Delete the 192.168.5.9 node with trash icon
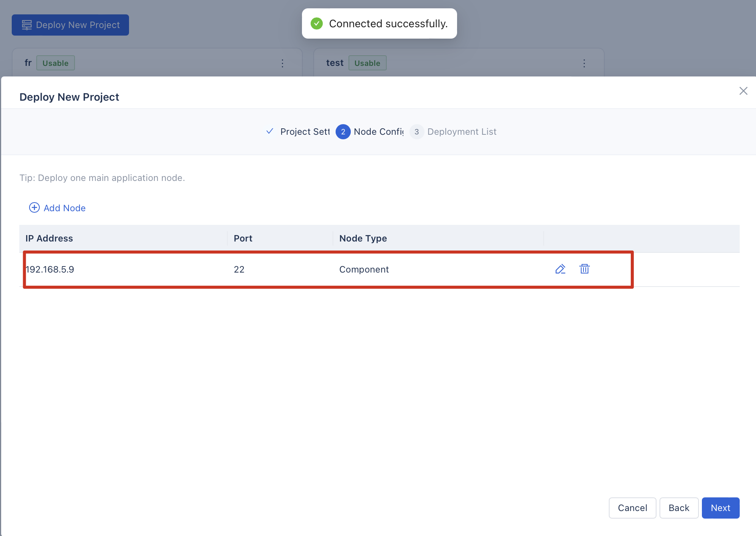756x536 pixels. click(584, 269)
